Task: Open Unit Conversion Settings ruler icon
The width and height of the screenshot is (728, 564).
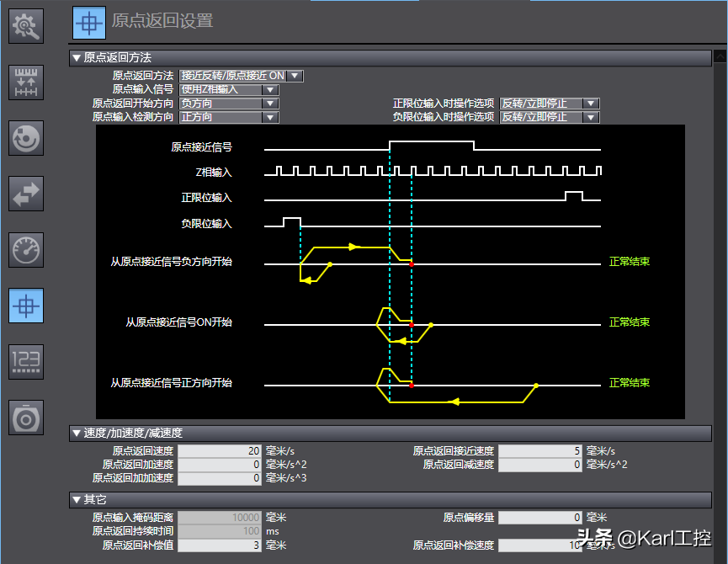Action: 26,82
